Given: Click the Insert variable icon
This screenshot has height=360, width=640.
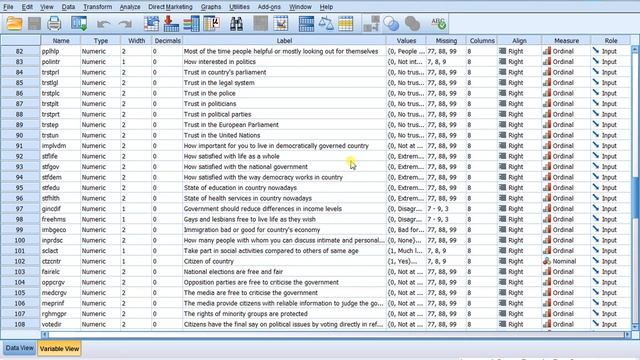Looking at the screenshot, I should pyautogui.click(x=280, y=23).
